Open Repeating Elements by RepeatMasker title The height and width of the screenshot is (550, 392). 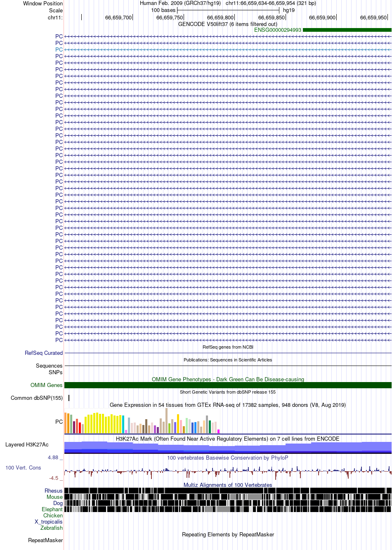click(x=228, y=534)
